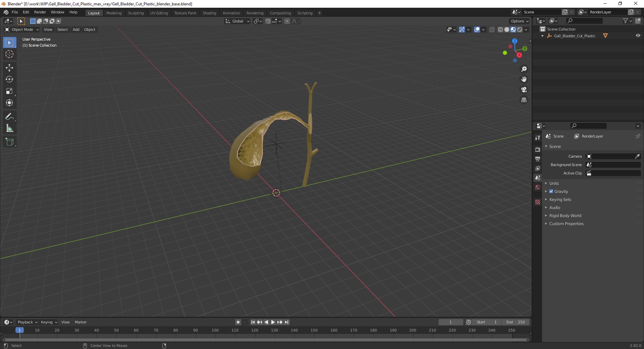Open the File menu
Image resolution: width=644 pixels, height=349 pixels.
[15, 12]
